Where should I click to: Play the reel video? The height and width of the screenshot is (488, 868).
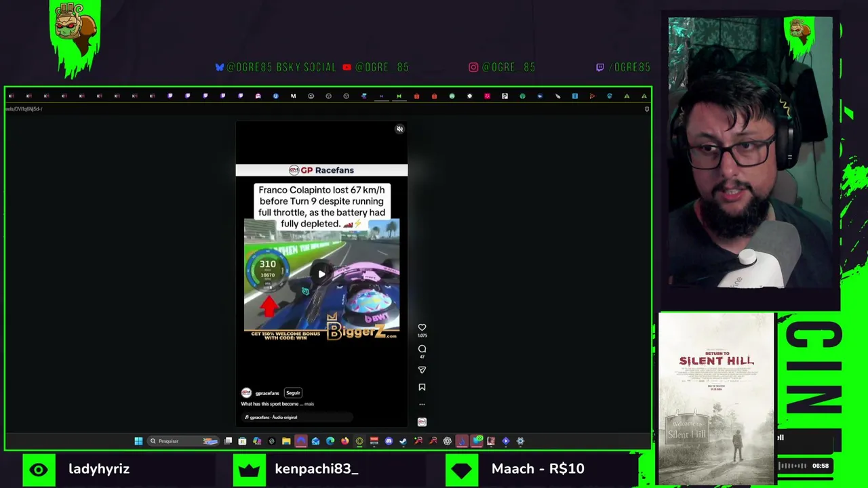pos(321,274)
